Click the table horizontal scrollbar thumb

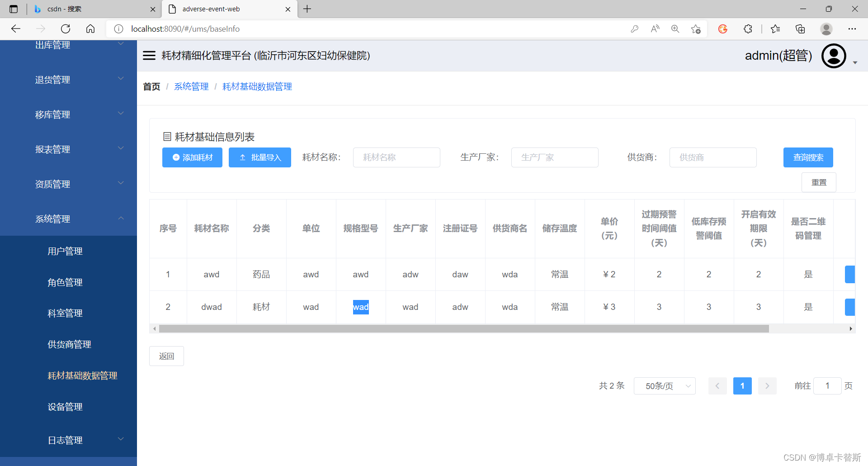pos(464,328)
